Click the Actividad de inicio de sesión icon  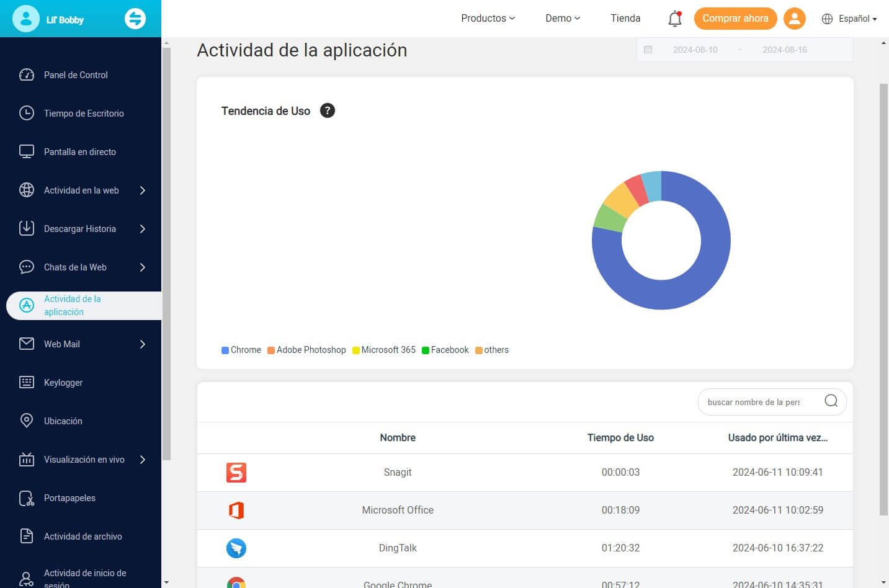tap(27, 579)
